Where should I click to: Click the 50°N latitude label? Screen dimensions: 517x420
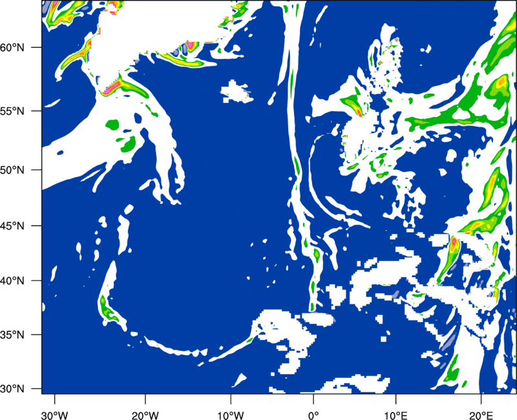(x=12, y=170)
